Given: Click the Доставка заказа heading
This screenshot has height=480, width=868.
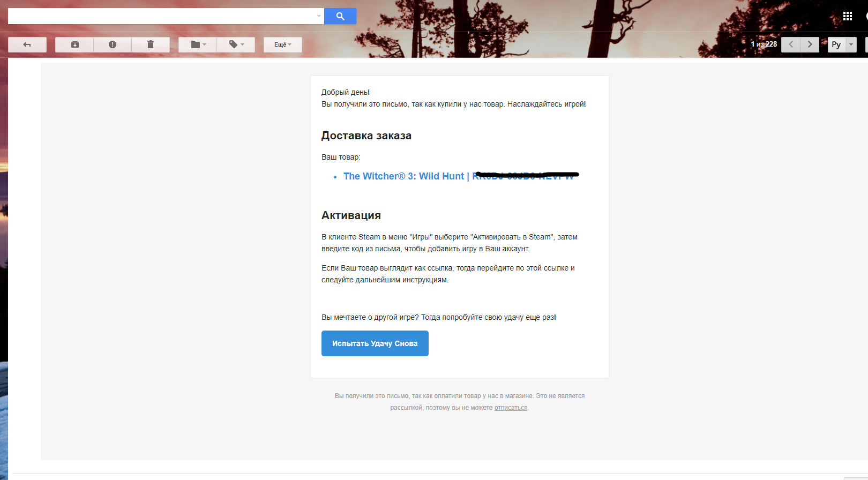Looking at the screenshot, I should point(366,136).
